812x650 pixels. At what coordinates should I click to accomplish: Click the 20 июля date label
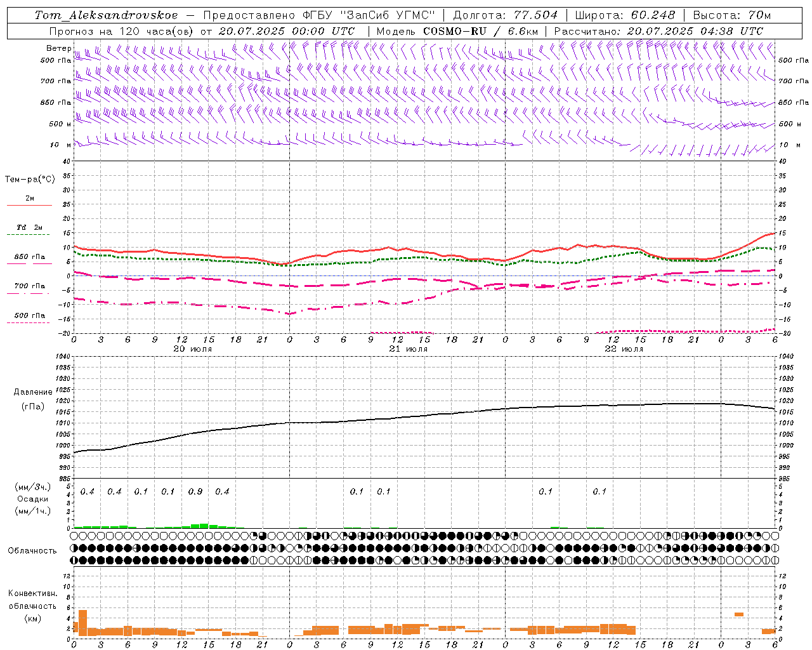[x=193, y=349]
